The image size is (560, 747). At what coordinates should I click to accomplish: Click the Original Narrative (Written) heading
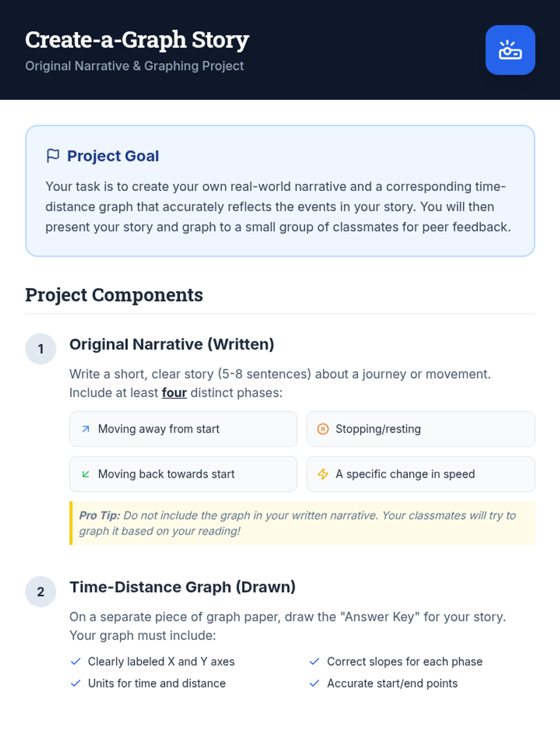point(172,344)
